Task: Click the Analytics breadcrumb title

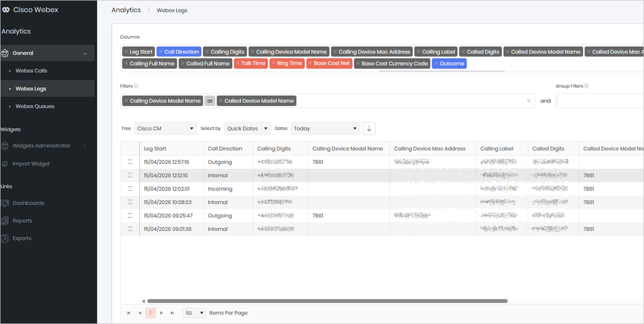Action: click(126, 10)
